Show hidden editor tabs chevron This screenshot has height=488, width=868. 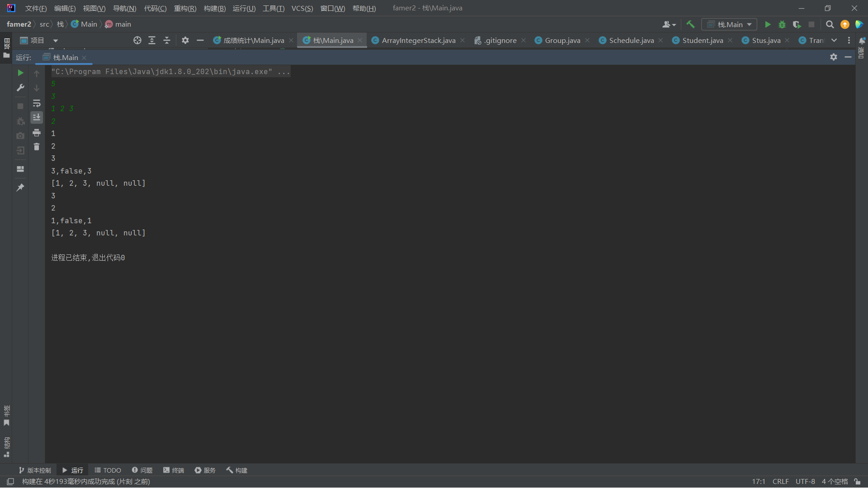pos(834,40)
